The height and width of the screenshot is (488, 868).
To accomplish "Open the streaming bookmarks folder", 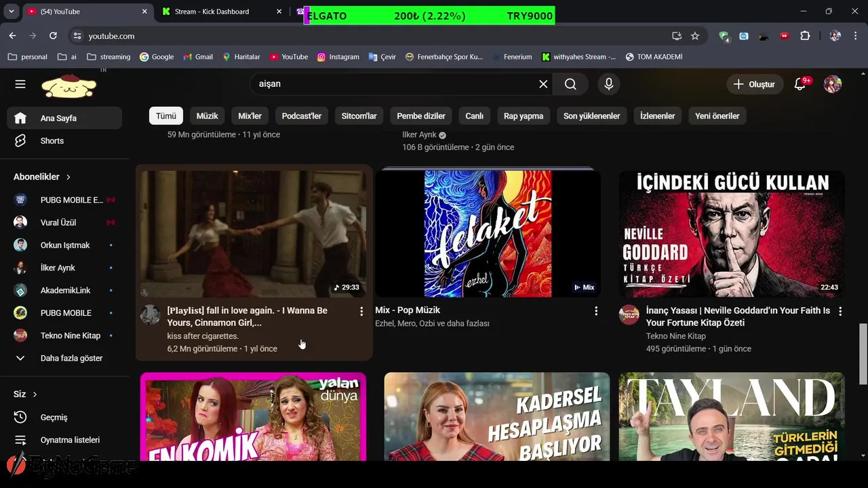I will pos(108,57).
